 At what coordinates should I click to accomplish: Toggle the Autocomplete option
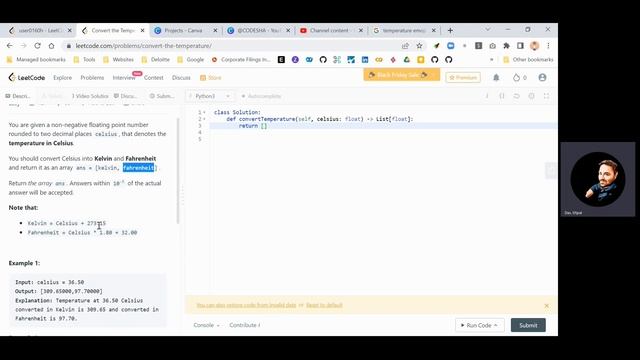pos(262,96)
